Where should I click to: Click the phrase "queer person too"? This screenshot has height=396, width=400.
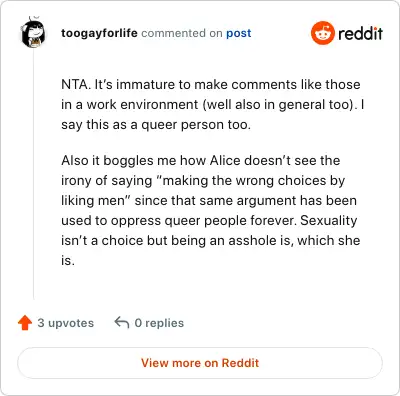[196, 125]
